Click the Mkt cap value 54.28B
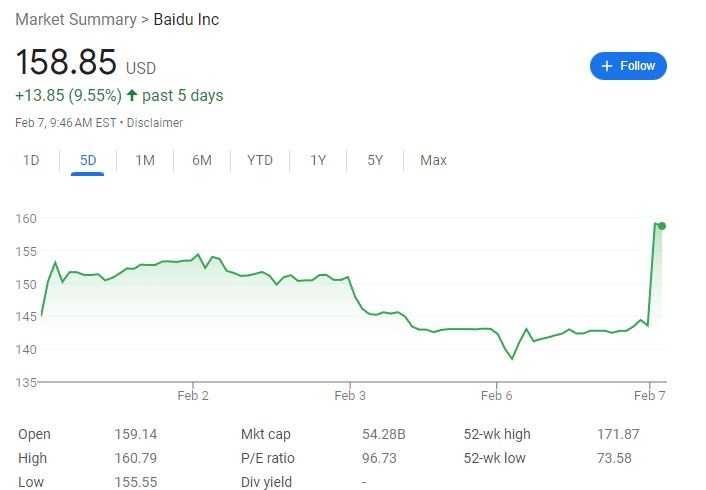Screen dimensions: 706x490 pos(383,434)
